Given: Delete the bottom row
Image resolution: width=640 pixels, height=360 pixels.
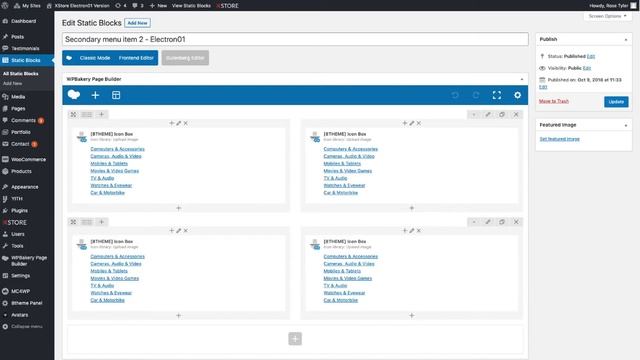Looking at the screenshot, I should coord(516,222).
